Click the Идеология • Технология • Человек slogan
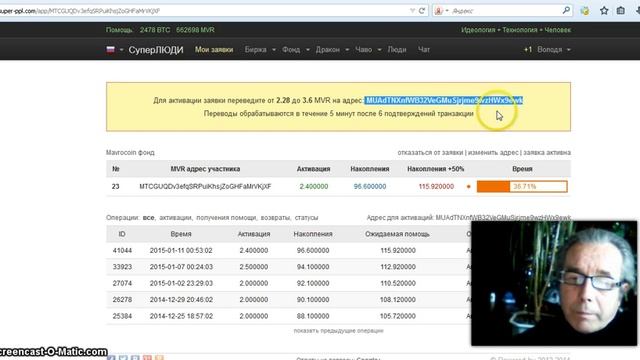 click(x=516, y=30)
